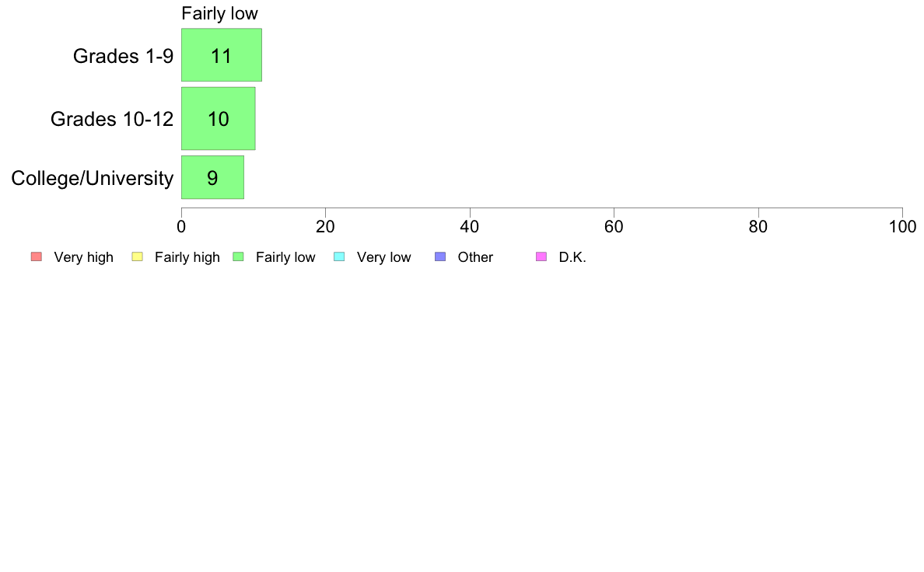
Task: Click the Grades 1-9 category label
Action: [x=123, y=56]
